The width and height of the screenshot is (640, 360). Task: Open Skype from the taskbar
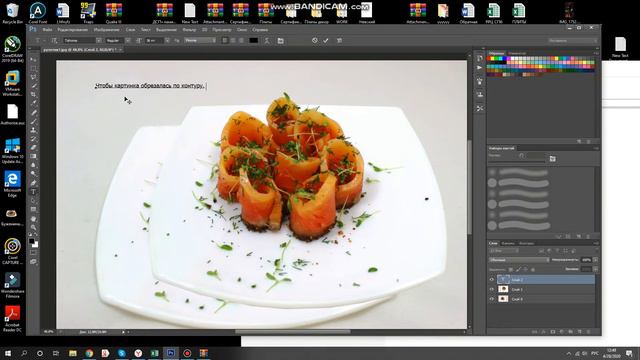(122, 353)
